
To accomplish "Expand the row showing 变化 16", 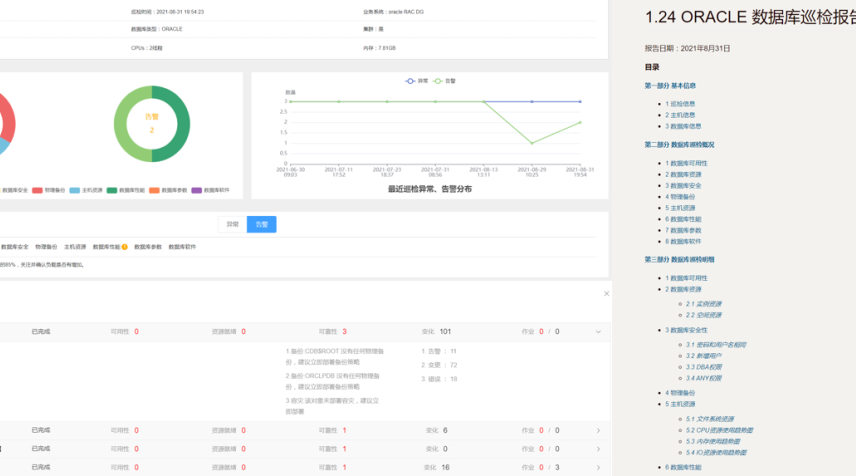I will tap(598, 467).
